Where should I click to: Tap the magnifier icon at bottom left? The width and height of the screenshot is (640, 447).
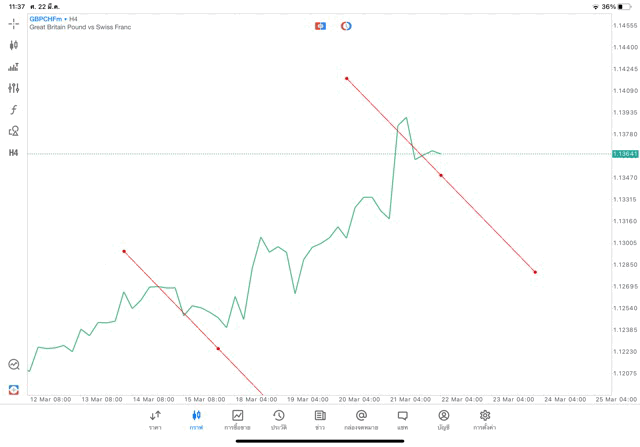tap(14, 365)
